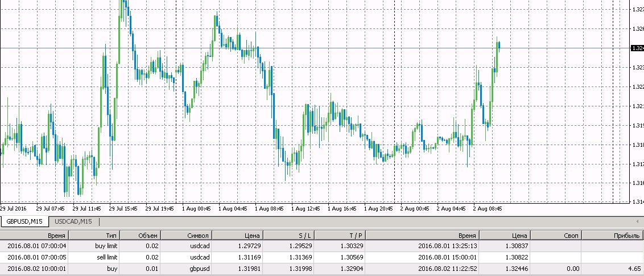644x276 pixels.
Task: Sort by the Символ column header
Action: point(186,236)
